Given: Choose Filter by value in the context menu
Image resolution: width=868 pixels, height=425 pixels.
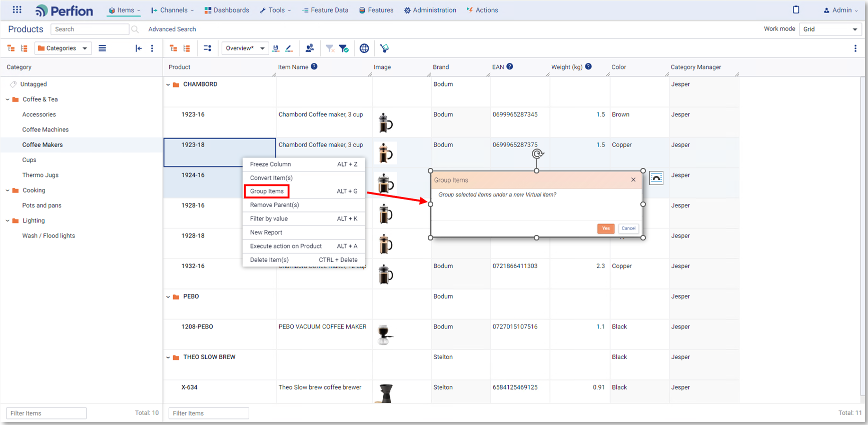Looking at the screenshot, I should tap(304, 219).
